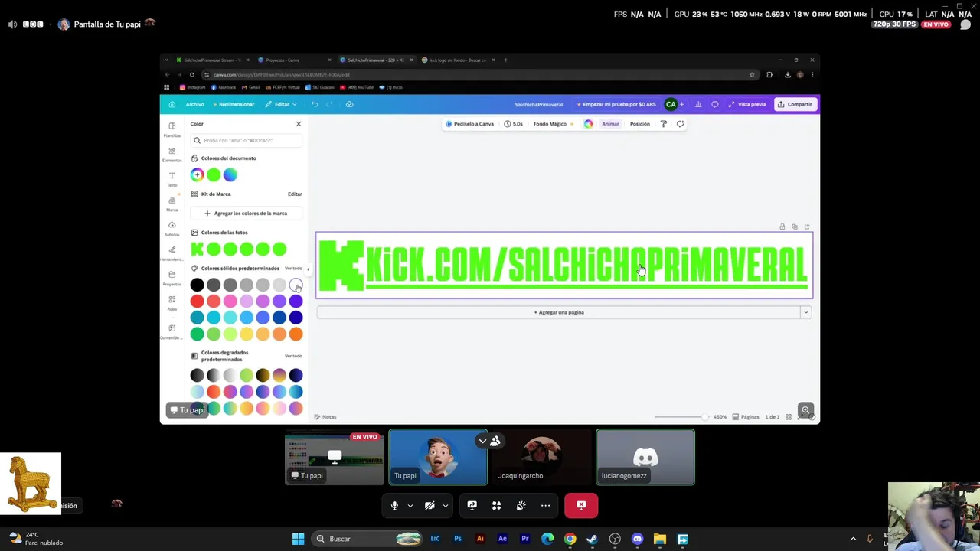Expand the add page options chevron
This screenshot has height=551, width=980.
coord(805,312)
